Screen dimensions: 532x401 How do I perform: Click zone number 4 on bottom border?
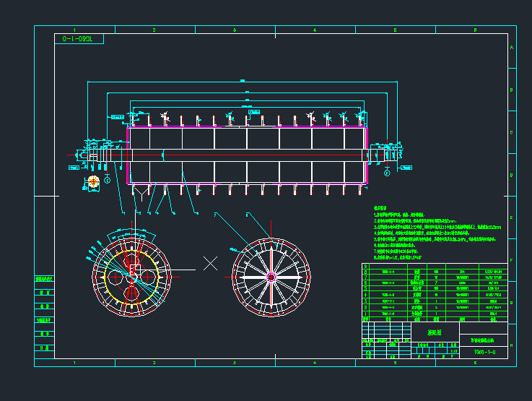(x=315, y=362)
